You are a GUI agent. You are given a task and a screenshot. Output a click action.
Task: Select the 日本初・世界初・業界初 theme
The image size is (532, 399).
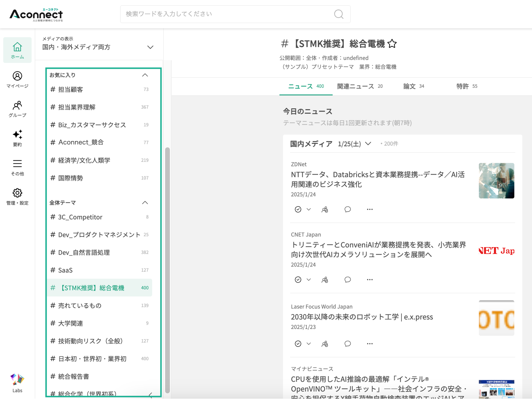[99, 359]
